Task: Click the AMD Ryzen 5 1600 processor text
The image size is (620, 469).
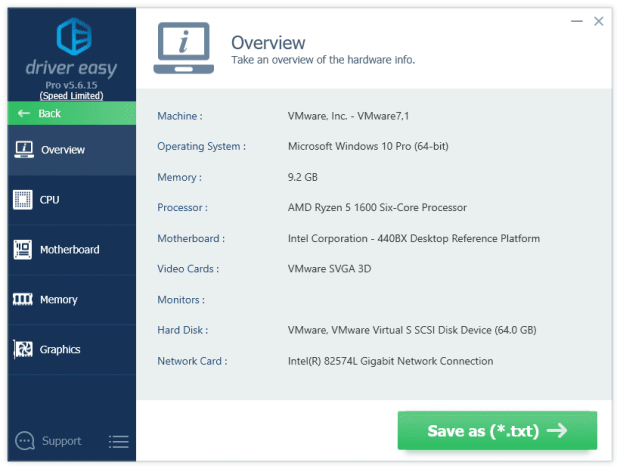Action: pyautogui.click(x=377, y=208)
